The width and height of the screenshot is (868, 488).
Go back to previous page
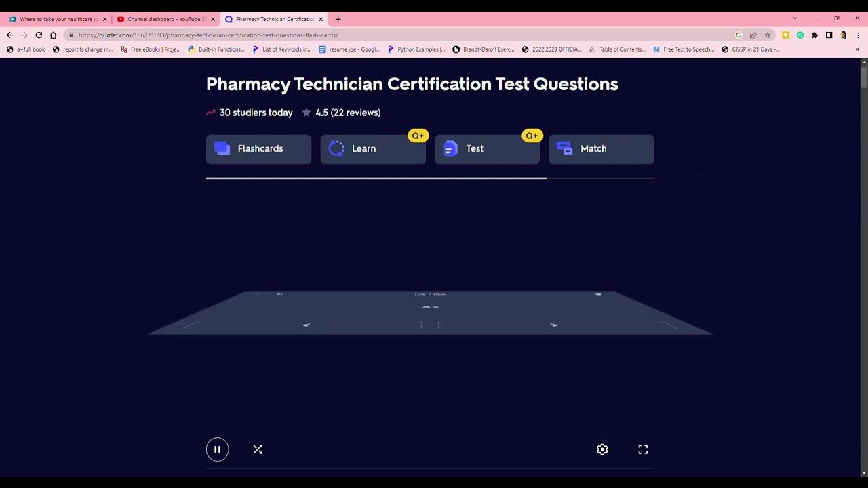9,35
